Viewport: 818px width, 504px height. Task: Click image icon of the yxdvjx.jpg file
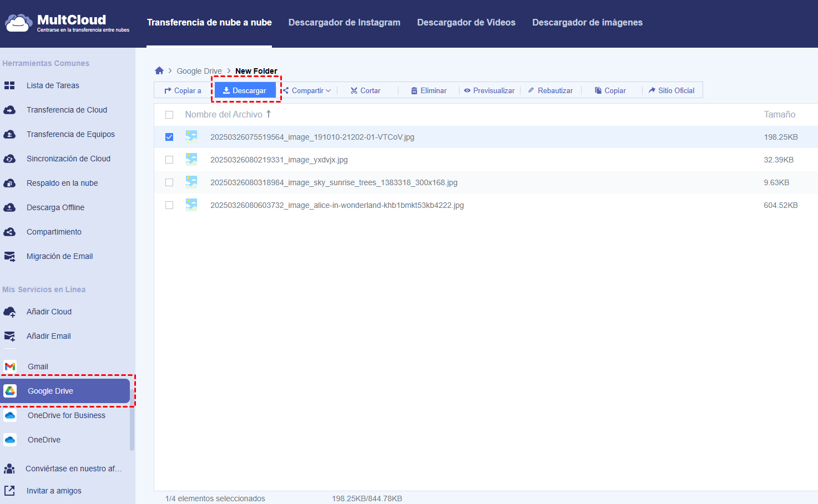(191, 159)
